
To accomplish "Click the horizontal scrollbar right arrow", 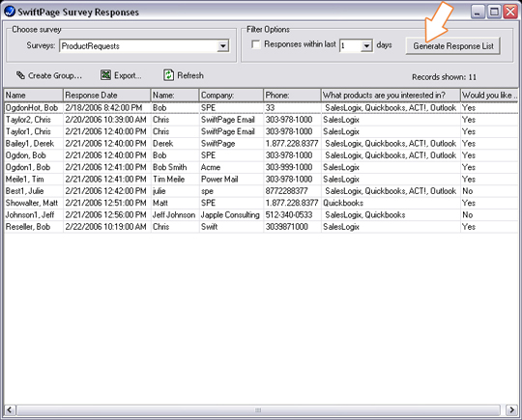I will click(x=511, y=410).
